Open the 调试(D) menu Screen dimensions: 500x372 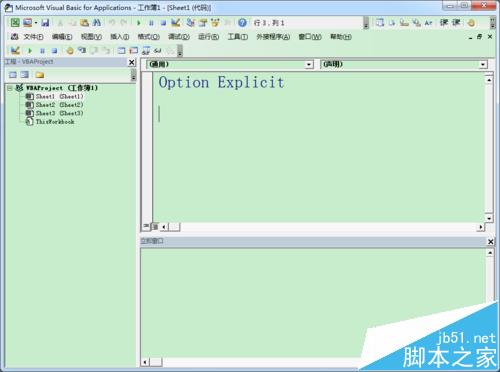click(x=179, y=37)
